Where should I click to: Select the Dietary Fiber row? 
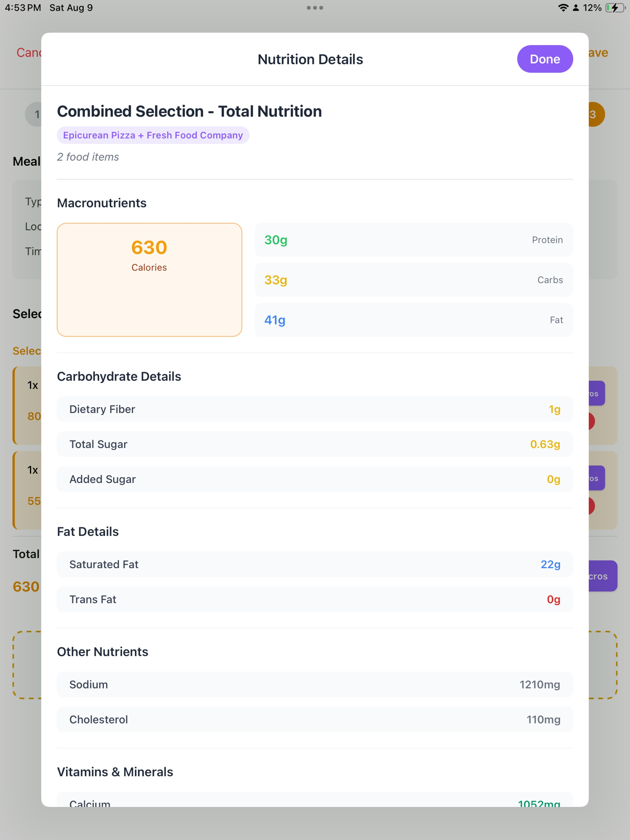(x=315, y=409)
